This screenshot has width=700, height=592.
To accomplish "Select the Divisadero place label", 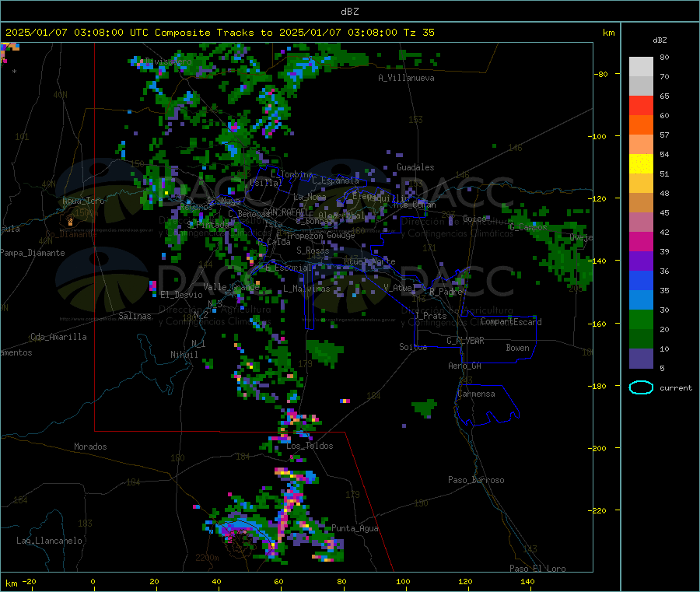I will pyautogui.click(x=168, y=61).
